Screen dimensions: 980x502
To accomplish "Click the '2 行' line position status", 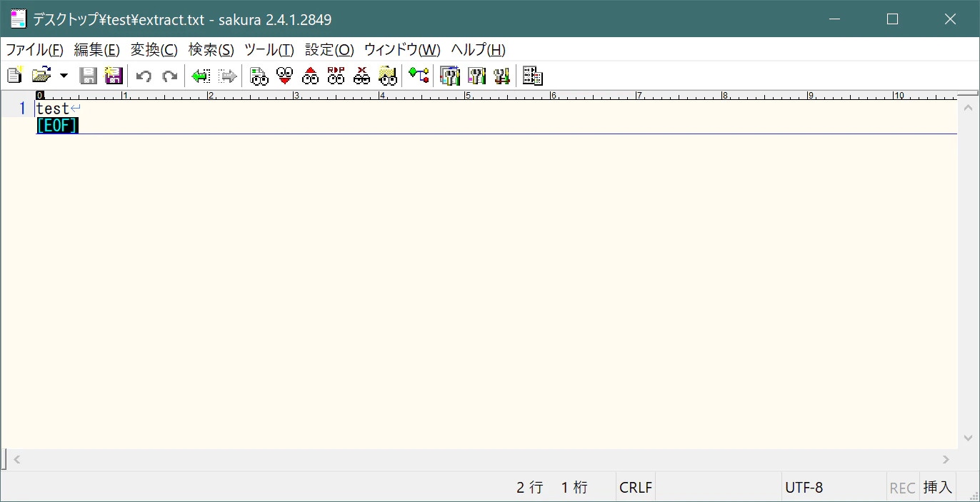I will click(x=529, y=488).
